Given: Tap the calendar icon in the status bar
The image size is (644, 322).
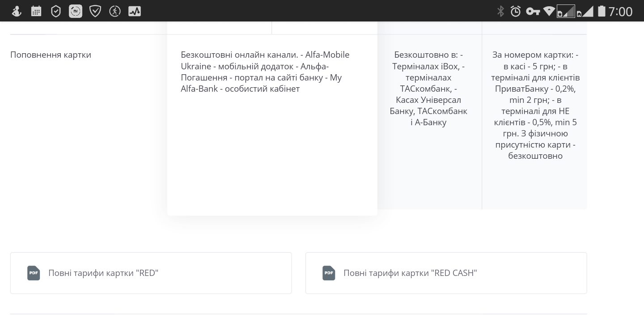Looking at the screenshot, I should 36,11.
